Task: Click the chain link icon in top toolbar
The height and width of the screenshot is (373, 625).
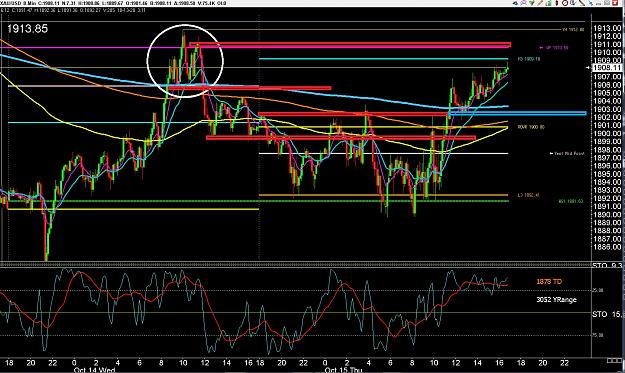Action: pos(515,3)
